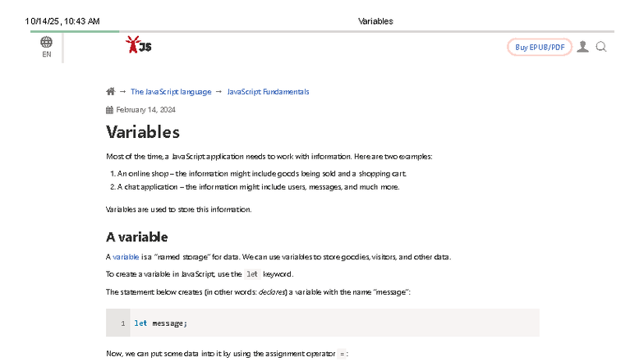This screenshot has width=644, height=362.
Task: Click line number 1 in code block
Action: tap(122, 323)
